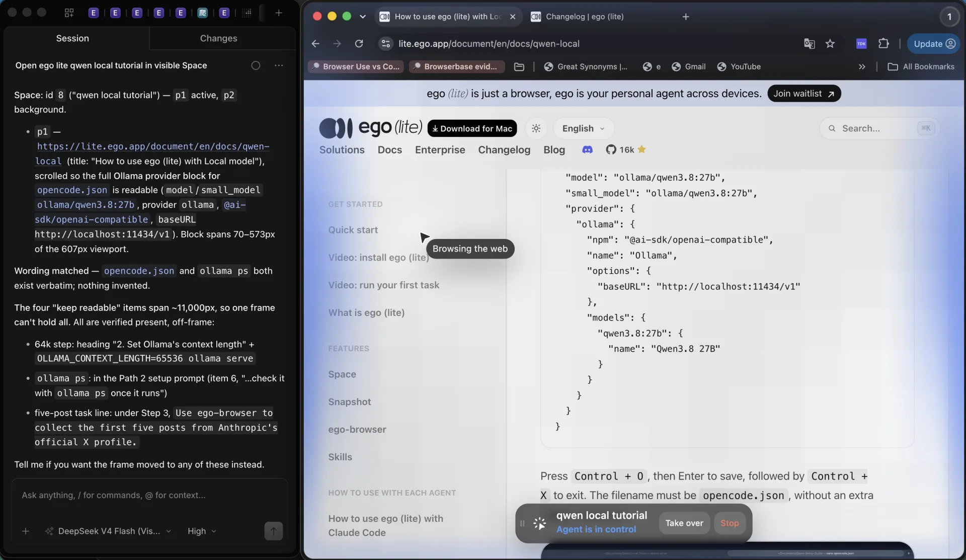The image size is (966, 560).
Task: Stop the agent with Stop button
Action: pyautogui.click(x=730, y=523)
